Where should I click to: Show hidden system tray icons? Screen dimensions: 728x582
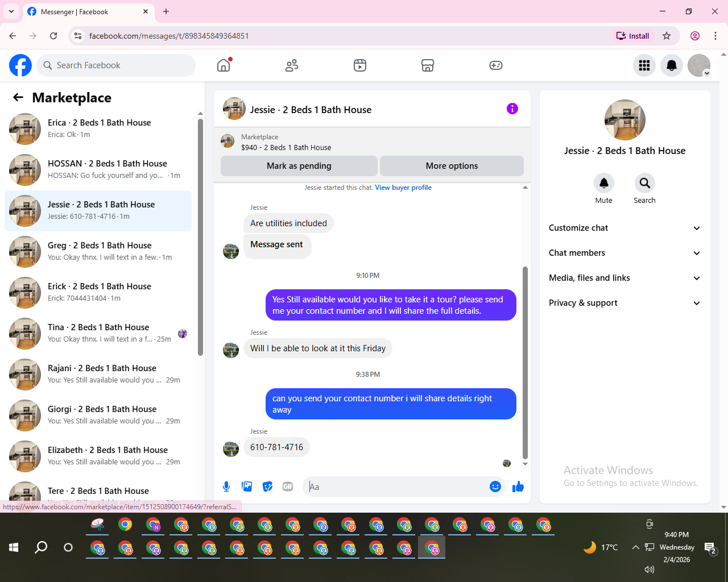tap(635, 547)
